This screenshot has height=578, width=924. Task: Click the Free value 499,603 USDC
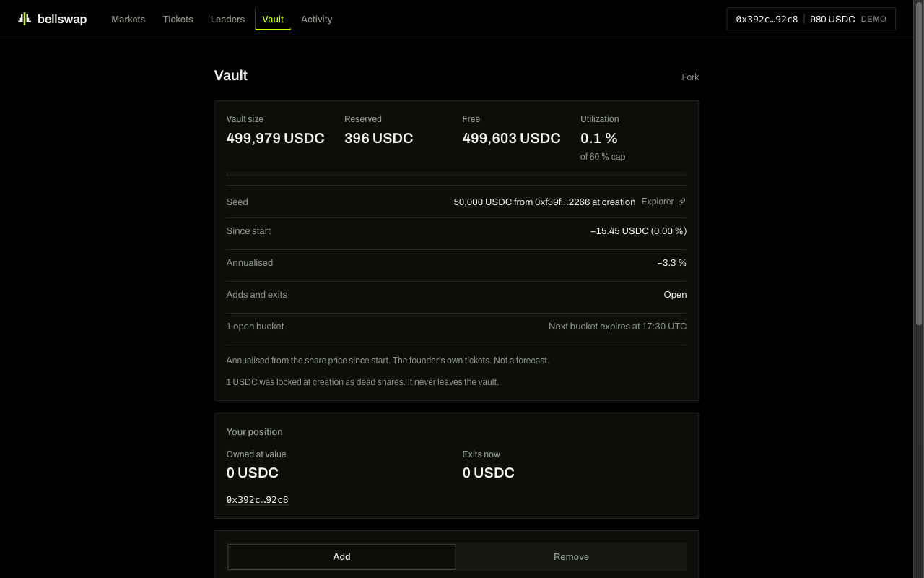511,138
